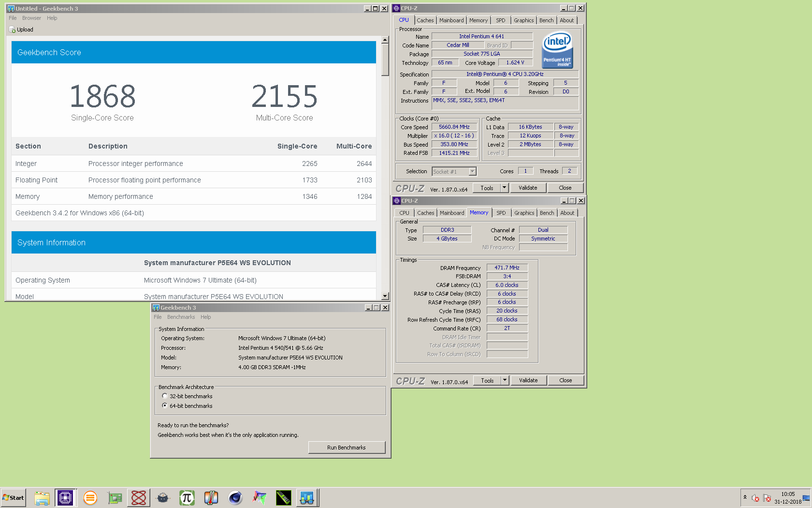Open Help menu in Geekbench results window
The height and width of the screenshot is (508, 812).
[x=52, y=18]
